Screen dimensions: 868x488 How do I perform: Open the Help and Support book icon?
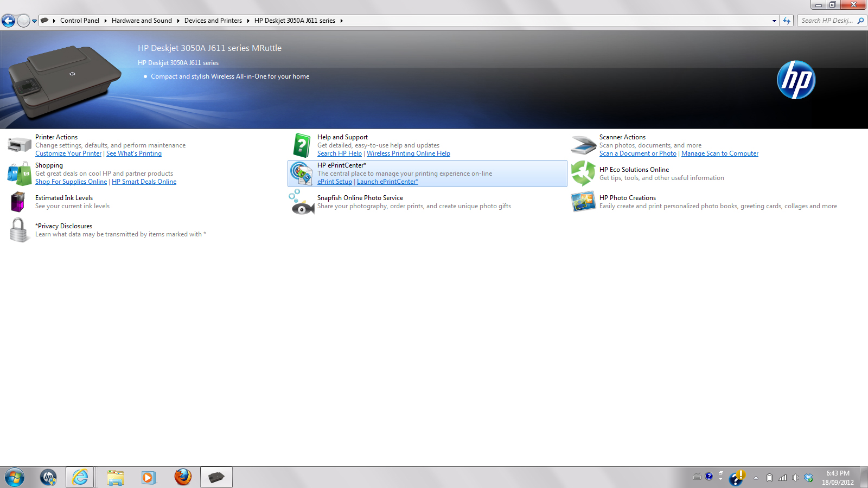coord(302,145)
